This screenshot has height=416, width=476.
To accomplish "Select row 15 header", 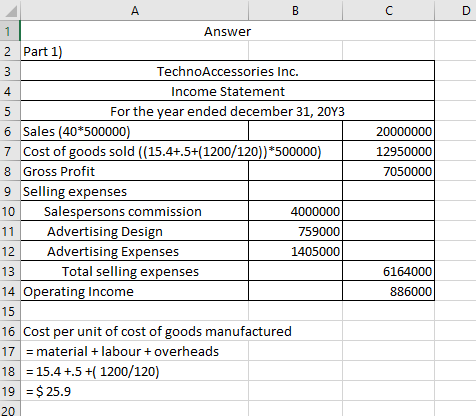I will tap(10, 311).
